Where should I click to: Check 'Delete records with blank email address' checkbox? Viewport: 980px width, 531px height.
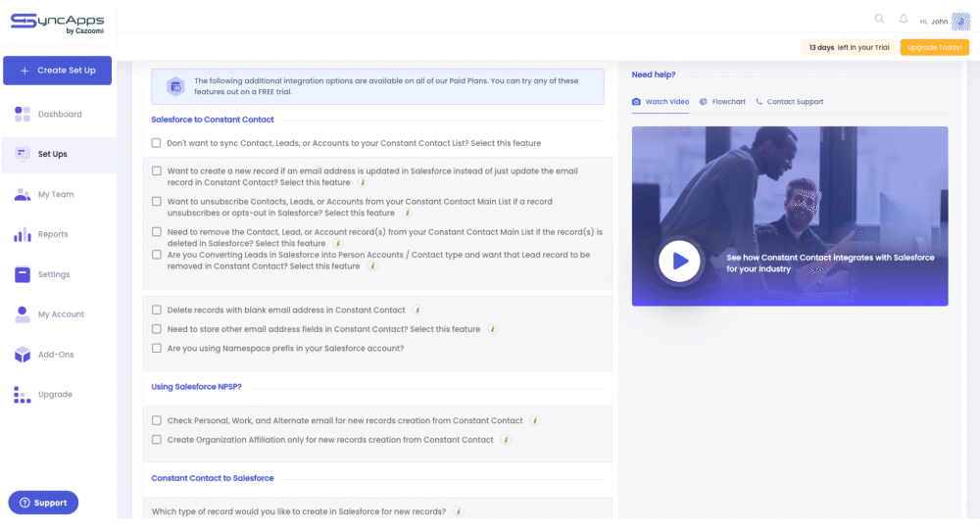pyautogui.click(x=157, y=310)
